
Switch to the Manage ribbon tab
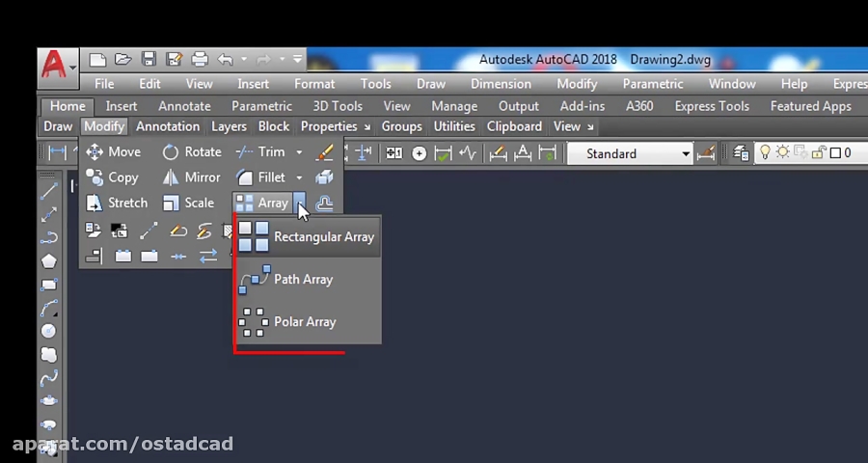tap(454, 106)
